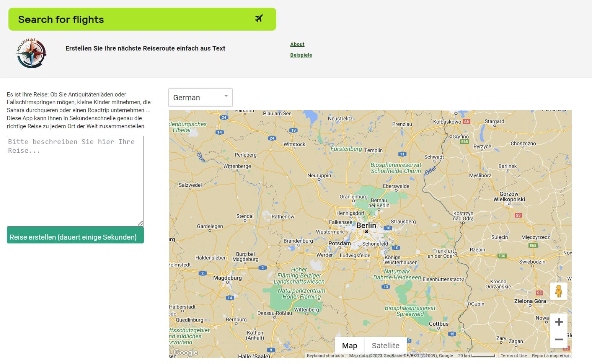The image size is (592, 364).
Task: Zoom out on the map
Action: pyautogui.click(x=559, y=340)
